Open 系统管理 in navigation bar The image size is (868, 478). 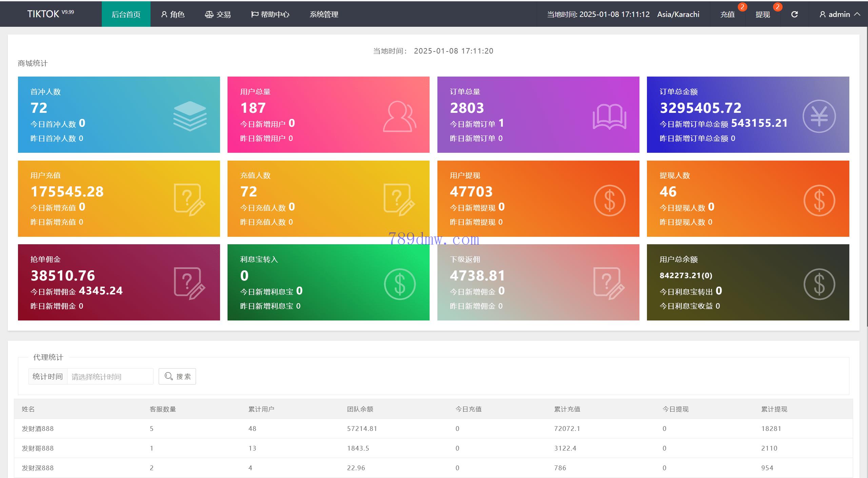click(x=324, y=14)
